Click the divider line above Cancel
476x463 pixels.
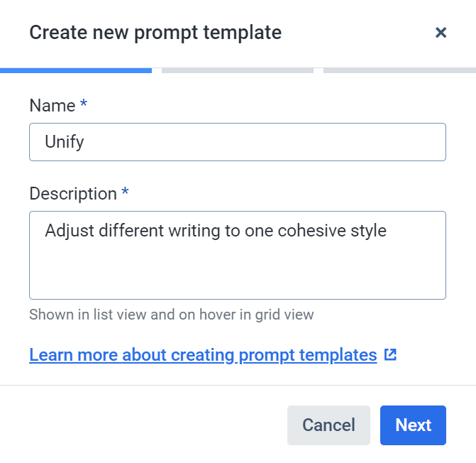tap(238, 385)
